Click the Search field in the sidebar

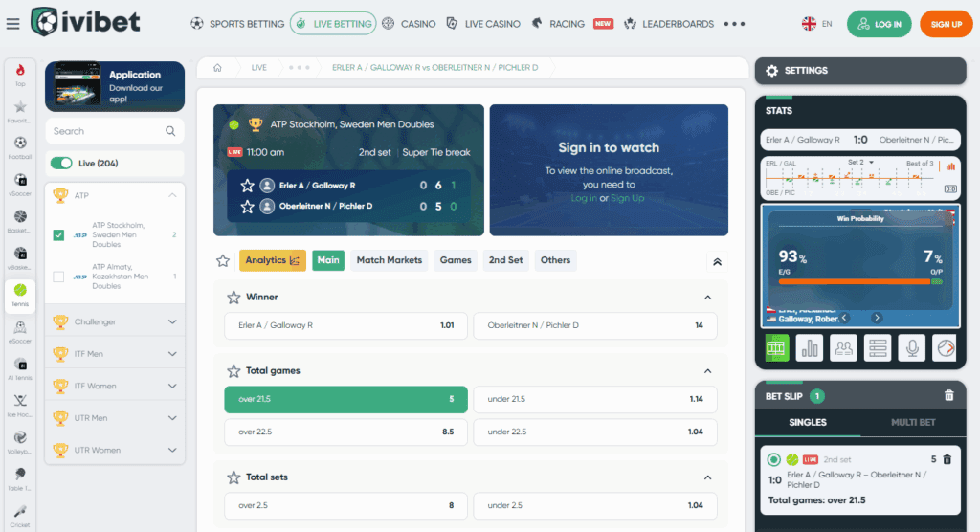(x=105, y=131)
